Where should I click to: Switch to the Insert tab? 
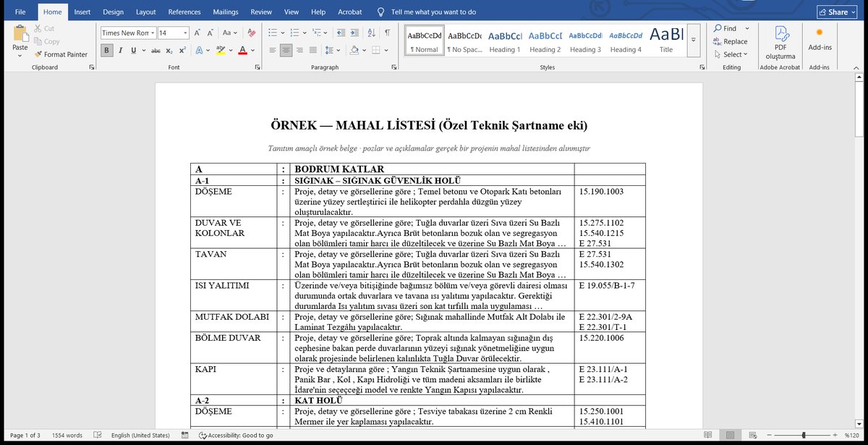click(82, 12)
